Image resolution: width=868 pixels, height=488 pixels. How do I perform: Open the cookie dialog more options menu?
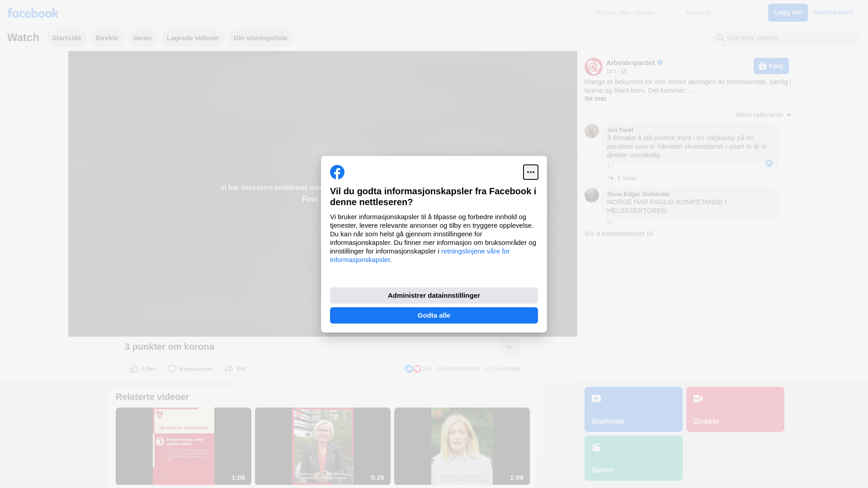[531, 172]
